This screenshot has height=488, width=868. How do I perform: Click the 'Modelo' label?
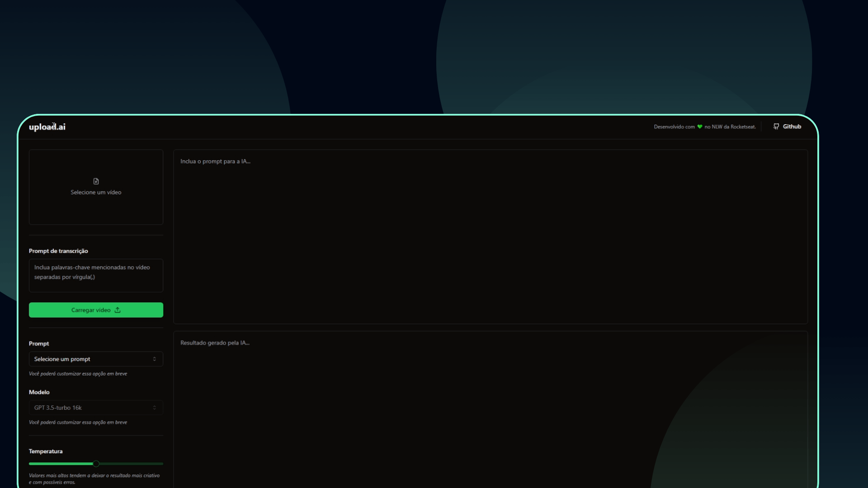(39, 392)
